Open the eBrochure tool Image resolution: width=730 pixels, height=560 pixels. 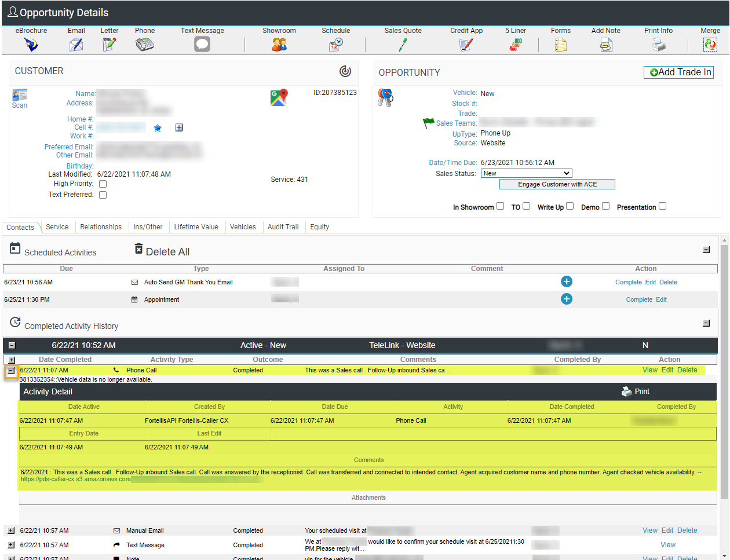tap(31, 45)
